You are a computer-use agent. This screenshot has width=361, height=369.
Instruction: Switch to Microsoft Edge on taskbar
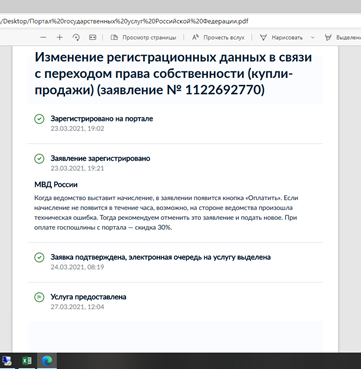47,361
